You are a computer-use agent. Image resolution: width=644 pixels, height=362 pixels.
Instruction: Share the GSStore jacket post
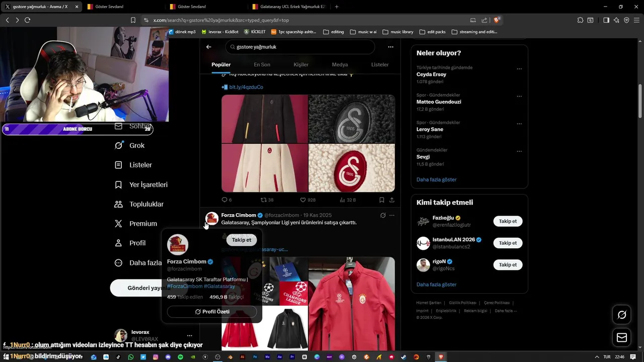392,200
